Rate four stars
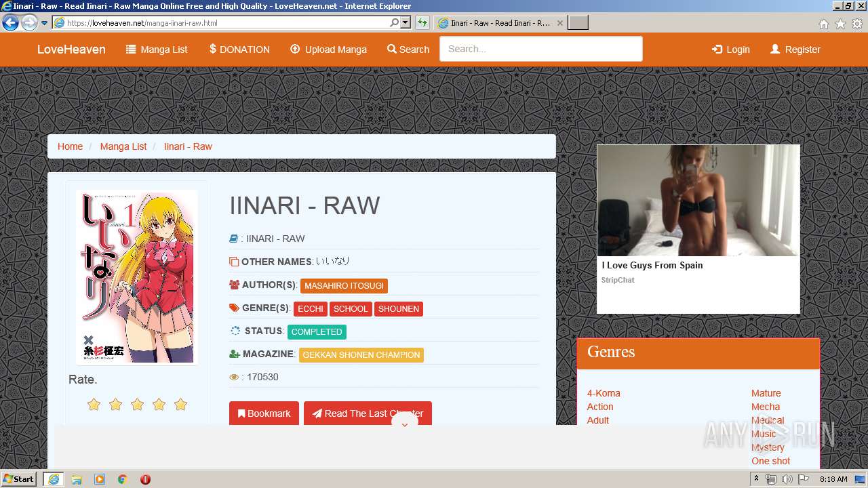The width and height of the screenshot is (868, 488). click(159, 405)
